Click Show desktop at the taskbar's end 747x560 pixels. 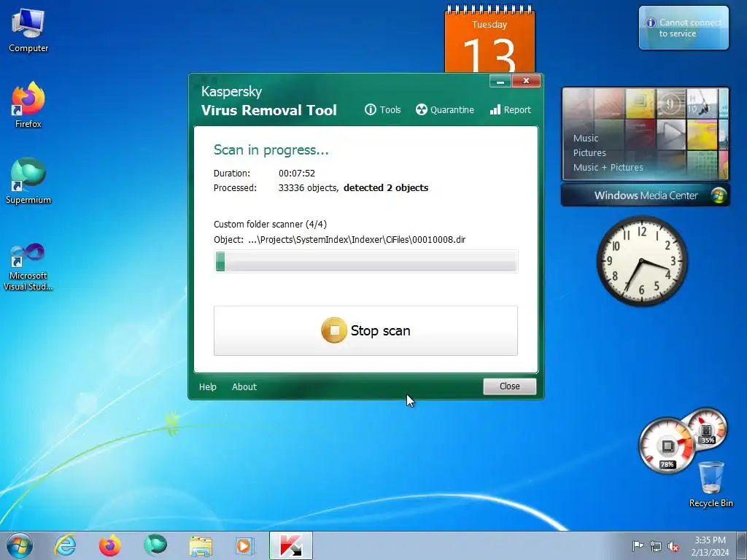coord(743,546)
